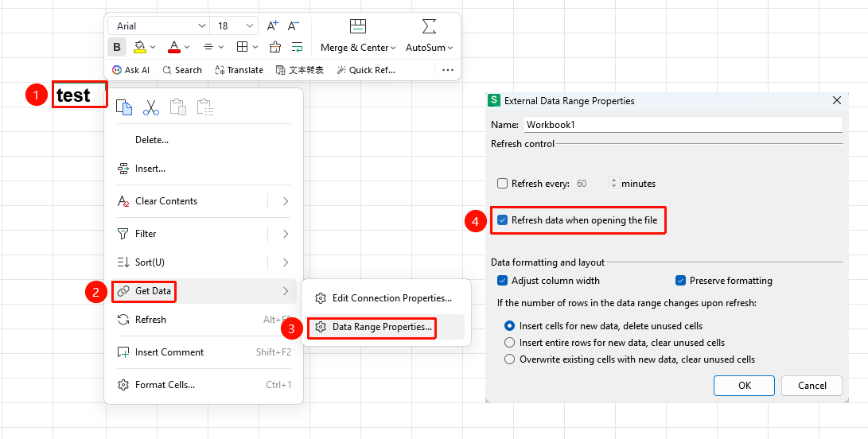Click the Quick Ref... tool
The image size is (868, 439).
tap(366, 70)
